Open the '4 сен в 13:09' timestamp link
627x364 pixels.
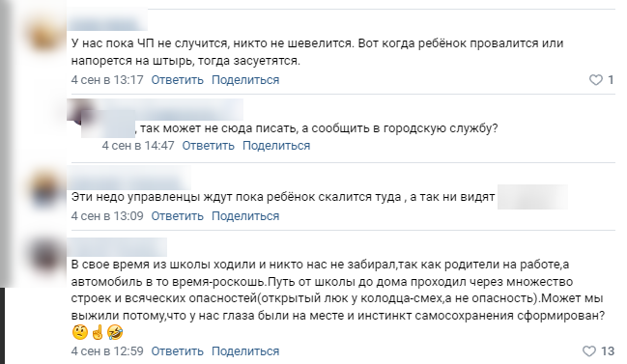pos(107,216)
